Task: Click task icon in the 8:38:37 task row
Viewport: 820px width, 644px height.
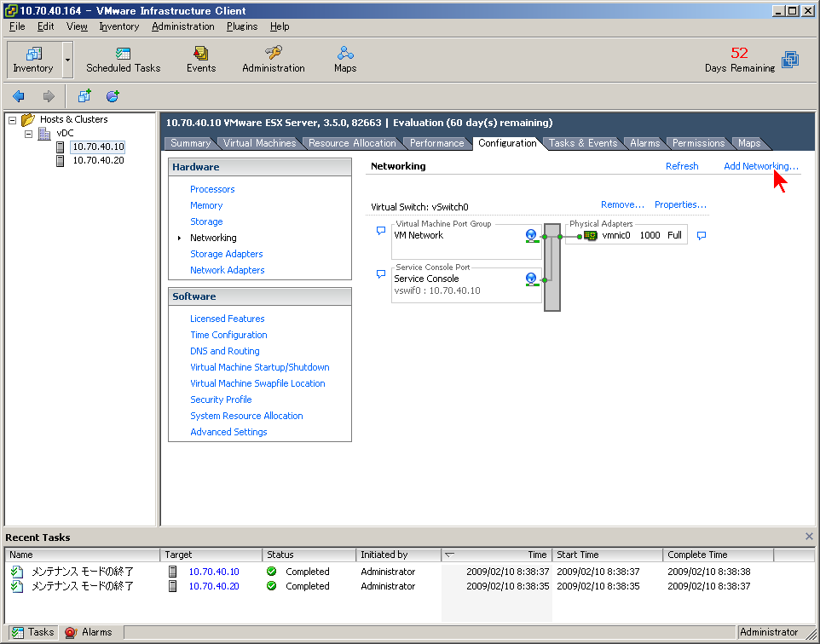Action: (17, 572)
